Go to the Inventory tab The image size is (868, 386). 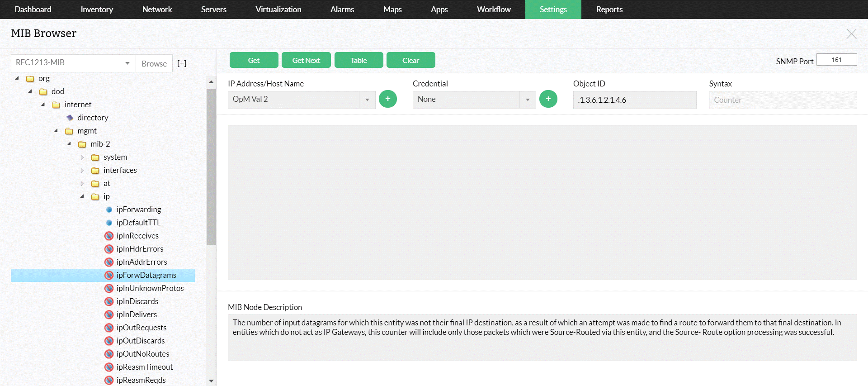[97, 10]
